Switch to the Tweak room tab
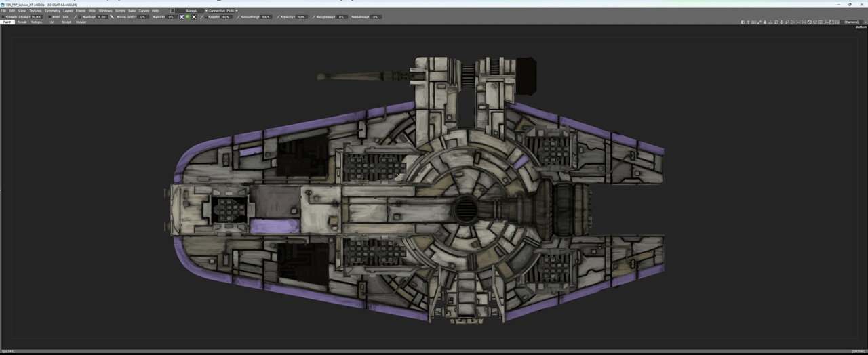This screenshot has height=355, width=868. [22, 22]
